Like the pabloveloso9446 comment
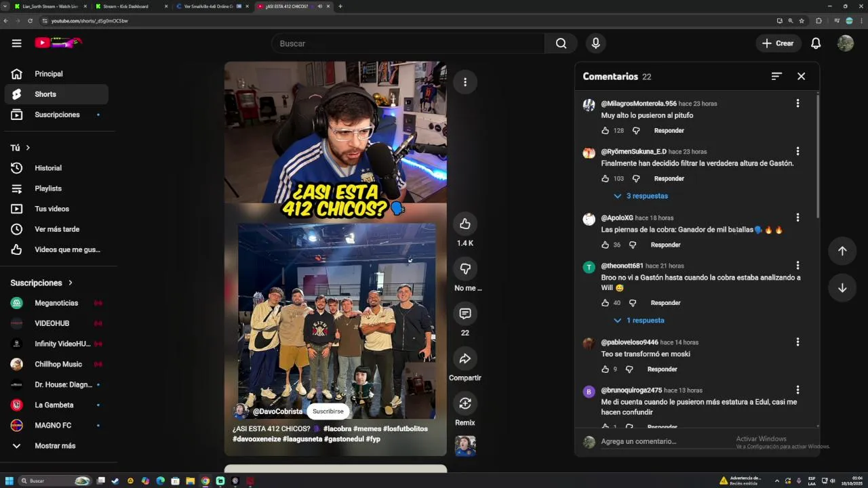This screenshot has height=488, width=868. click(x=605, y=369)
